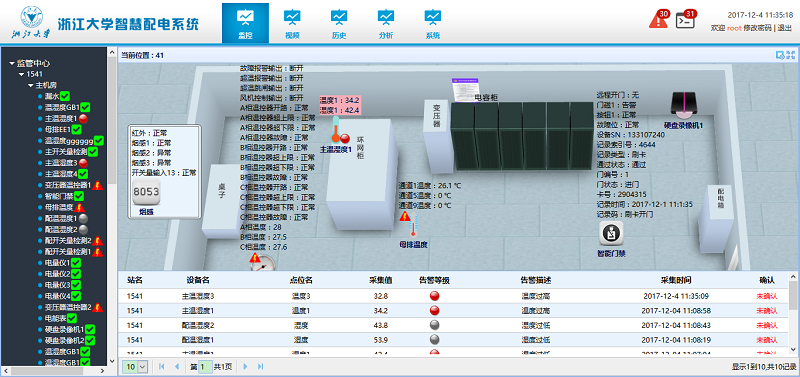This screenshot has height=377, width=800.
Task: Collapse the 1541 station node
Action: 21,74
